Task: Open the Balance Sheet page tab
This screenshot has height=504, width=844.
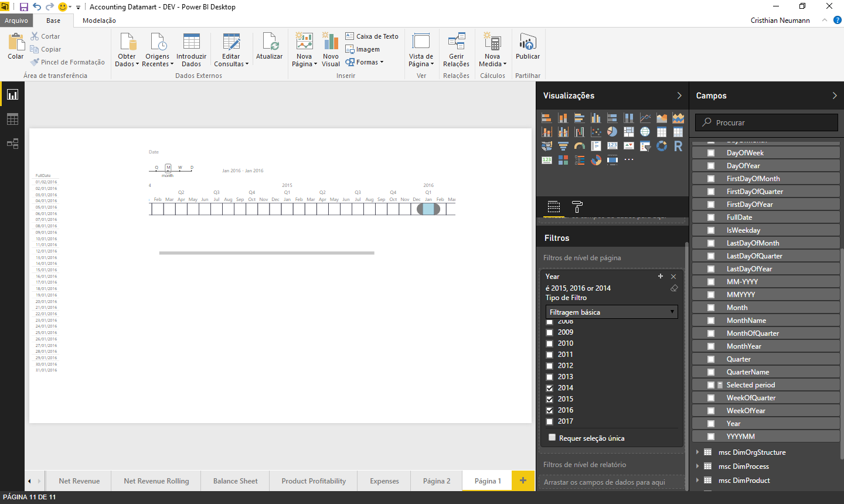Action: 235,481
